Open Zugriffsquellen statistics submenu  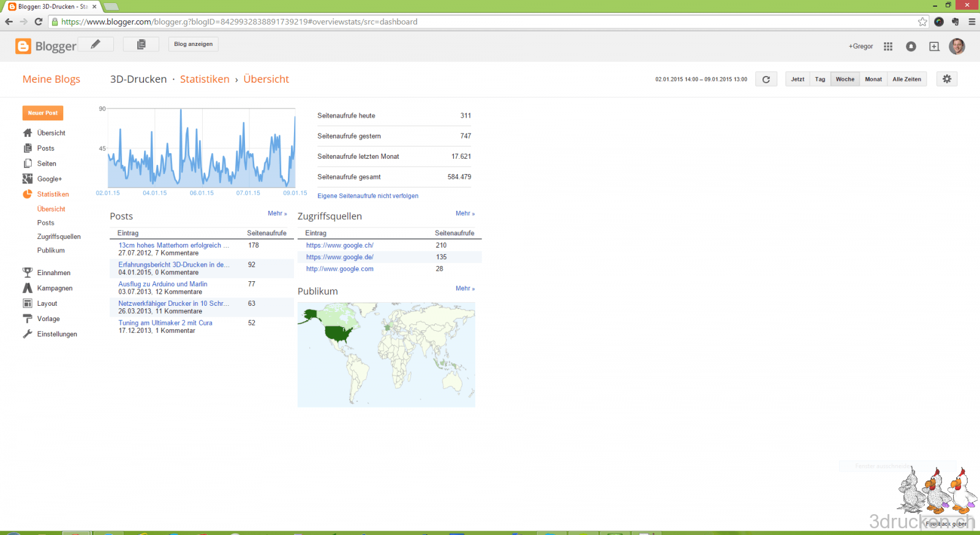[59, 237]
